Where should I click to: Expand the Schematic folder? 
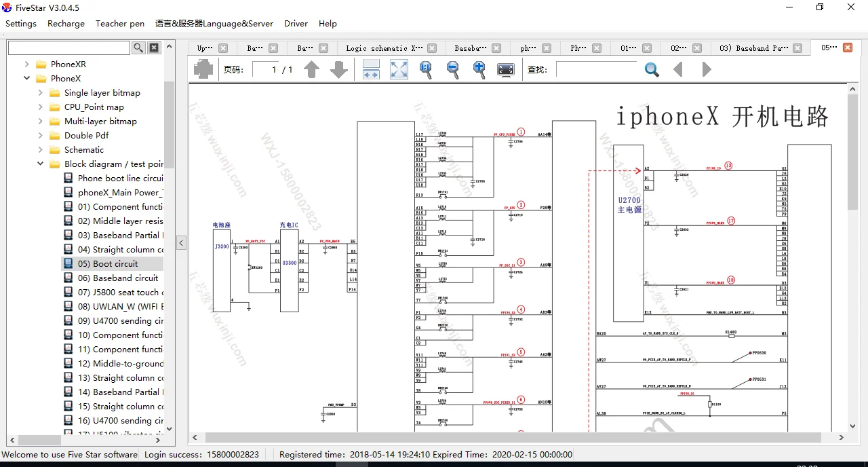[x=41, y=149]
